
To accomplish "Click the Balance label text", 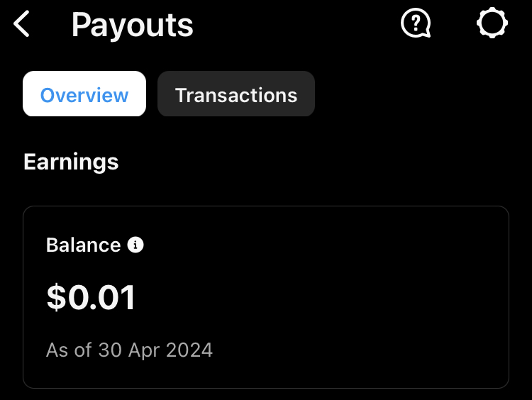I will (84, 245).
